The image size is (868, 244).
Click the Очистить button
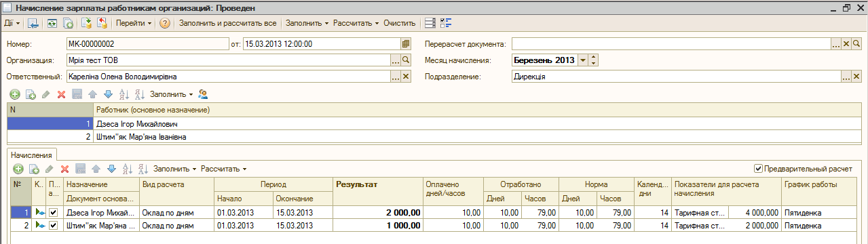click(x=399, y=23)
